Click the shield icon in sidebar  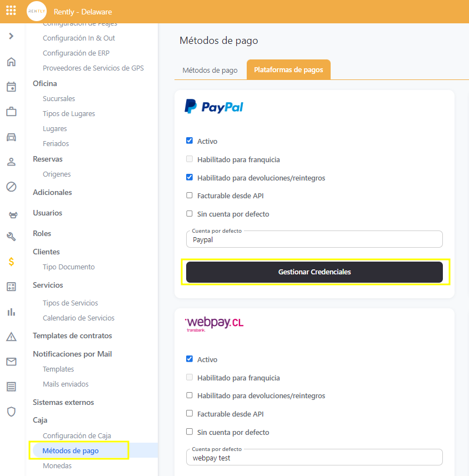(11, 412)
